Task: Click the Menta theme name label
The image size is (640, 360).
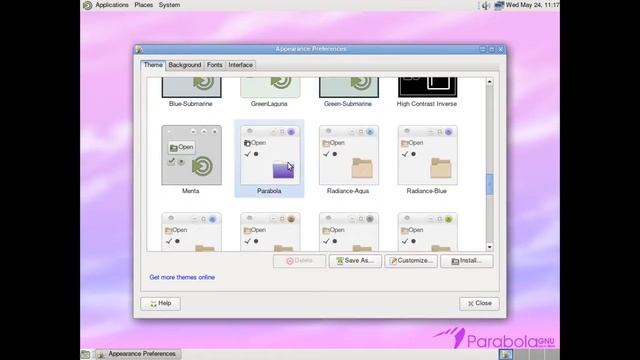Action: 191,191
